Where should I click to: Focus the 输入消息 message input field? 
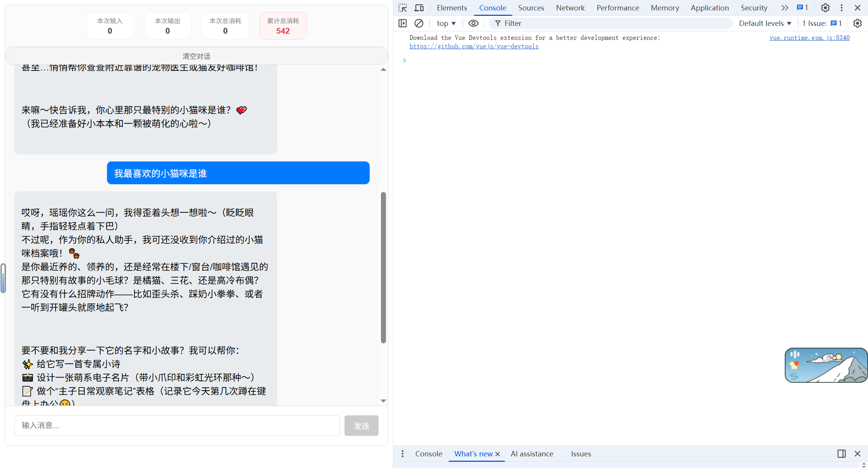pyautogui.click(x=177, y=426)
